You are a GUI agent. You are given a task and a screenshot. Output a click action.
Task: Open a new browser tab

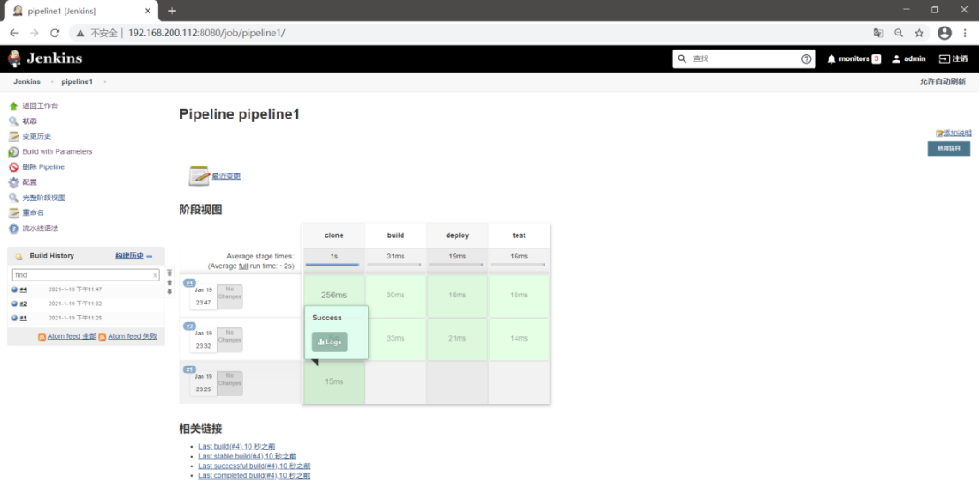[x=172, y=11]
